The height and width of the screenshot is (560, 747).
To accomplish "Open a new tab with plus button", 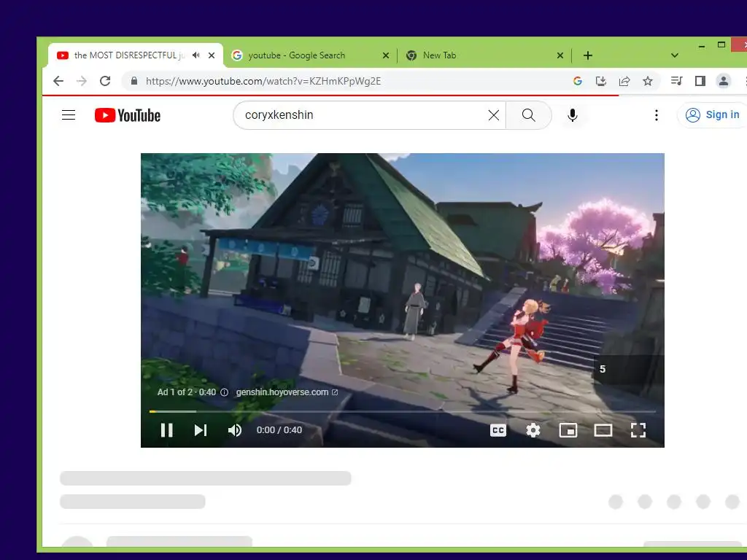I will point(588,55).
